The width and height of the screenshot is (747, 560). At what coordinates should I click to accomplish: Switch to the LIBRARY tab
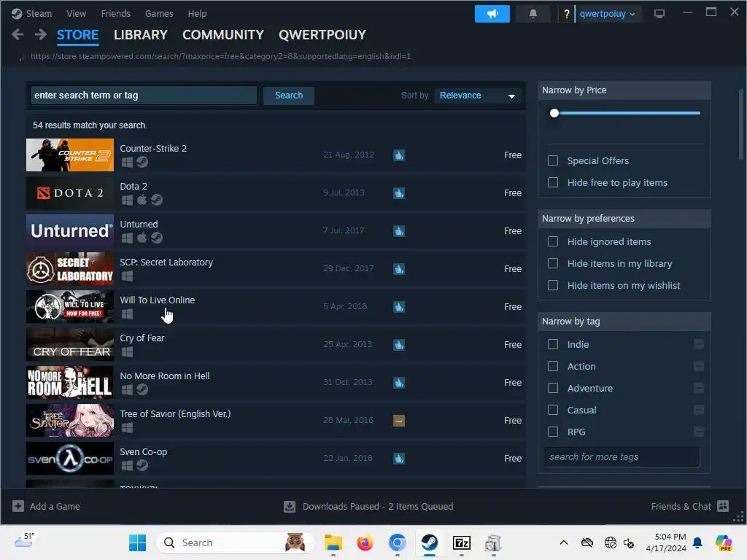(141, 35)
